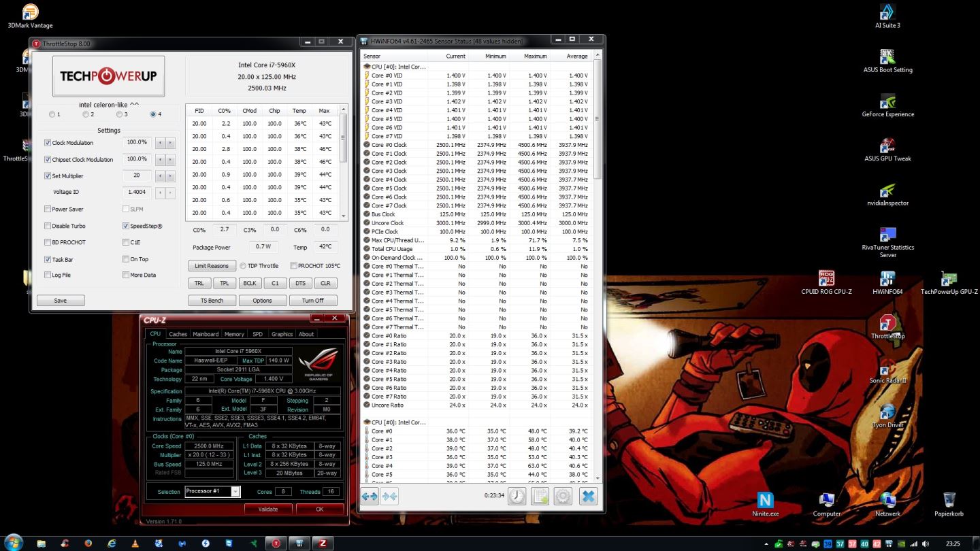Switch to CPU-Z Memory tab
Image resolution: width=980 pixels, height=551 pixels.
234,334
